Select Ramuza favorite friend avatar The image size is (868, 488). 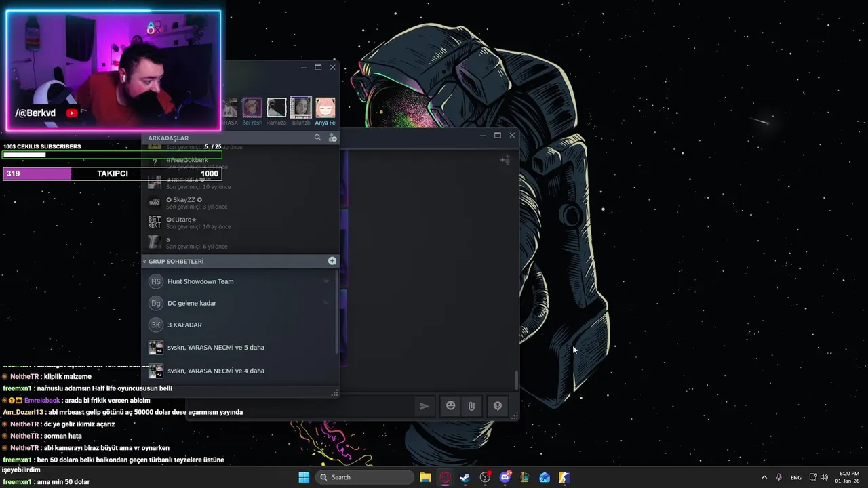(x=276, y=107)
